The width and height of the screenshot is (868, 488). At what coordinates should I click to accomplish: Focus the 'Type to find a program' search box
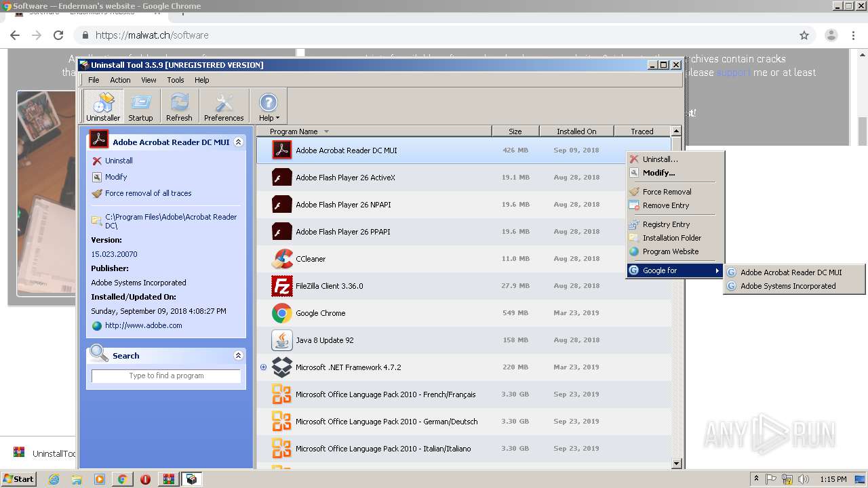pos(166,376)
